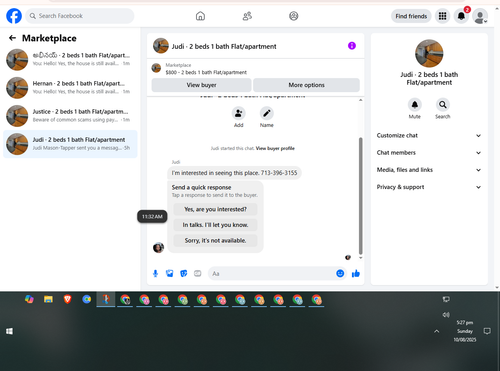Screen dimensions: 500x371
Task: Open the account profile avatar menu
Action: (x=480, y=17)
